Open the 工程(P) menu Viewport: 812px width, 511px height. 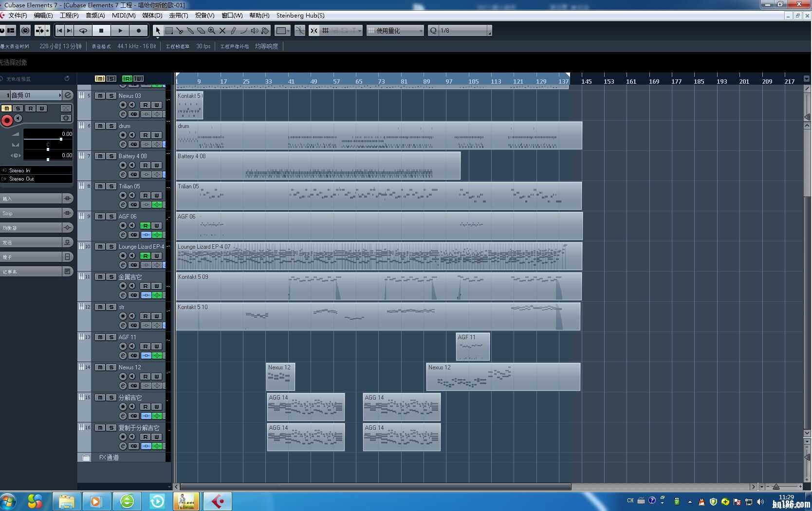pyautogui.click(x=69, y=16)
